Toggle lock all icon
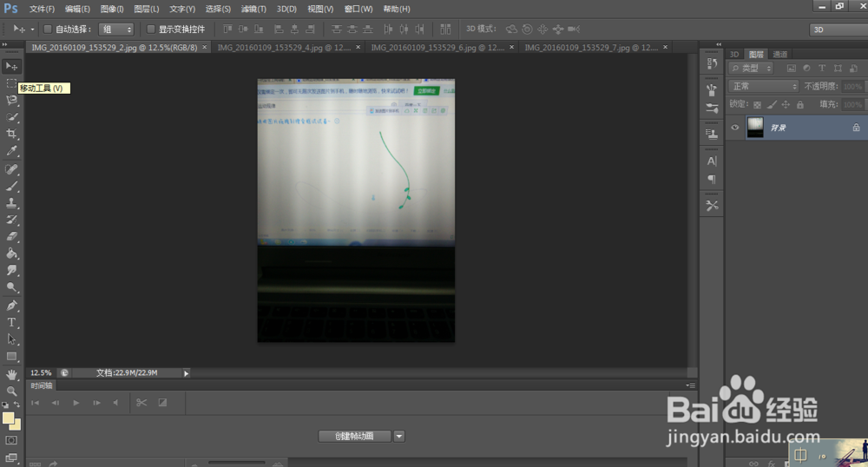The width and height of the screenshot is (868, 467). tap(800, 104)
